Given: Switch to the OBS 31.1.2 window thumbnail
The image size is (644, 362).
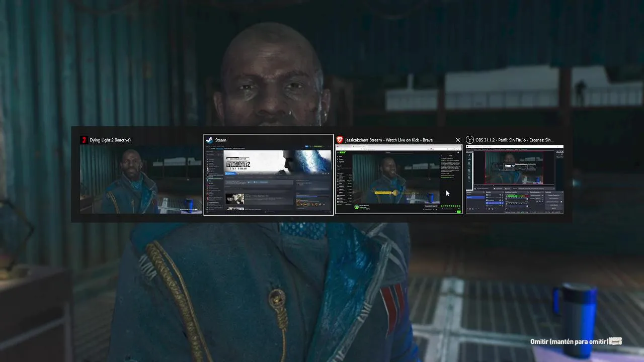Looking at the screenshot, I should pyautogui.click(x=515, y=179).
